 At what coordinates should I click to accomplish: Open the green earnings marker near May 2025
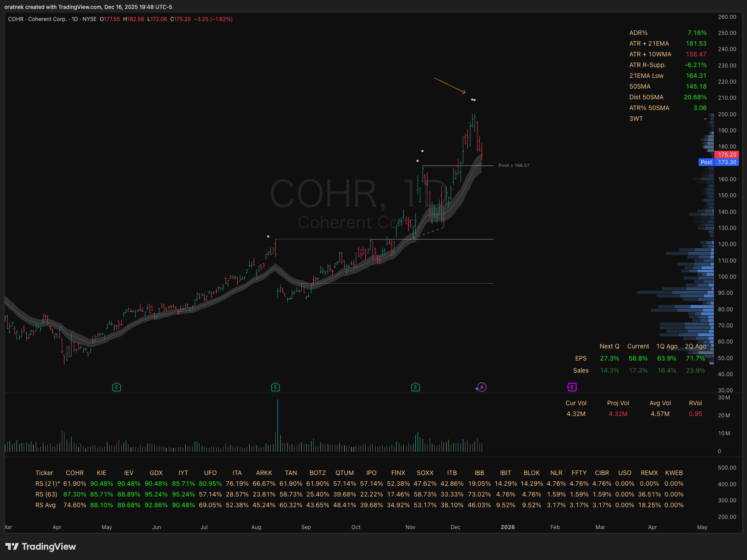click(116, 387)
